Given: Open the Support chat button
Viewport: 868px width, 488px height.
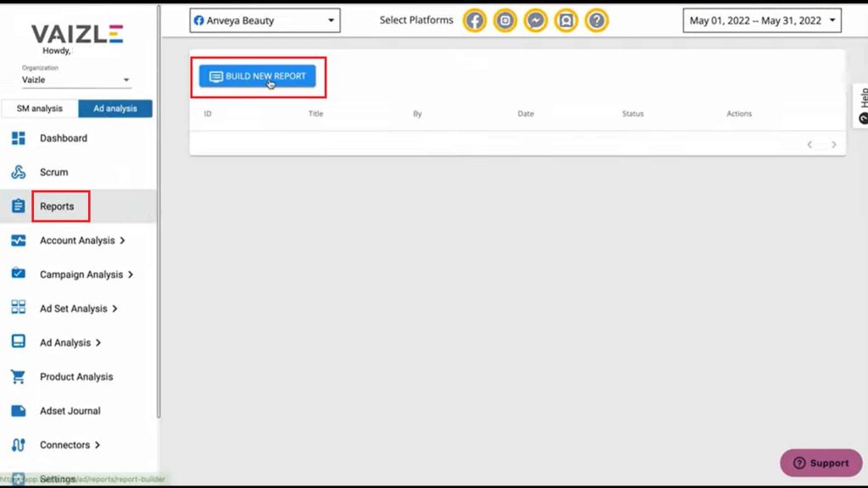Looking at the screenshot, I should 821,463.
